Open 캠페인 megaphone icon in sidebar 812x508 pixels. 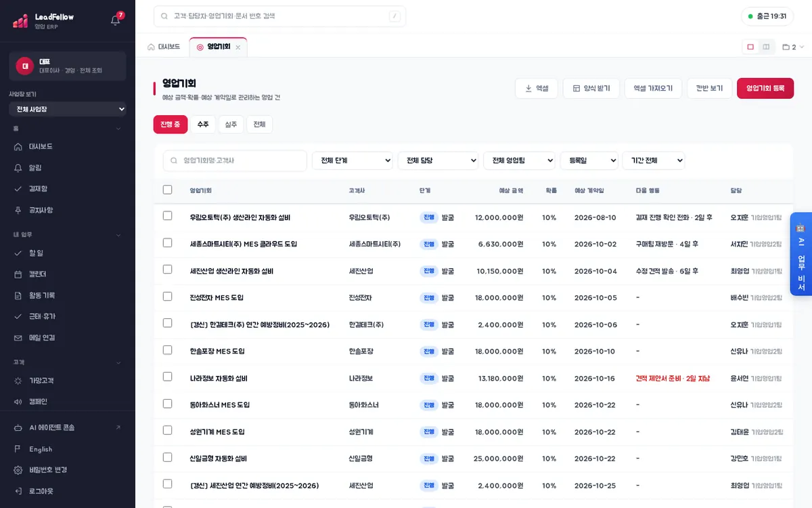[18, 402]
